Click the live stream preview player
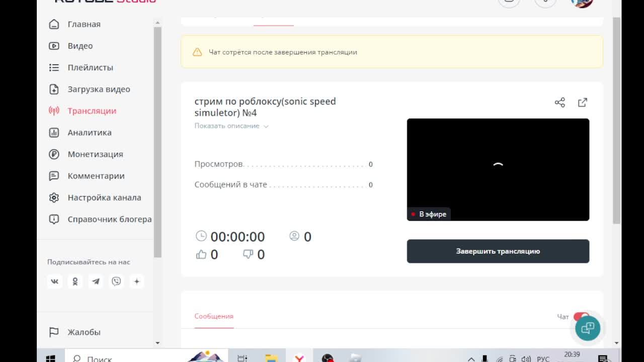 [498, 169]
